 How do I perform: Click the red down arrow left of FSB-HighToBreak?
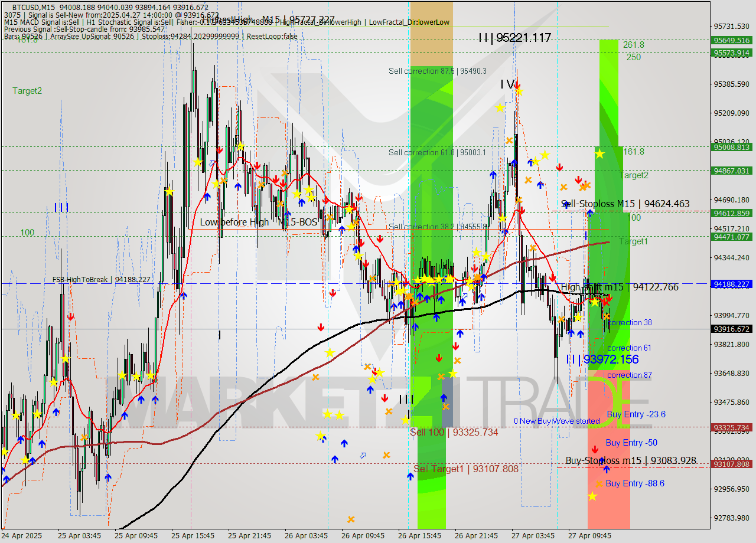pyautogui.click(x=71, y=316)
